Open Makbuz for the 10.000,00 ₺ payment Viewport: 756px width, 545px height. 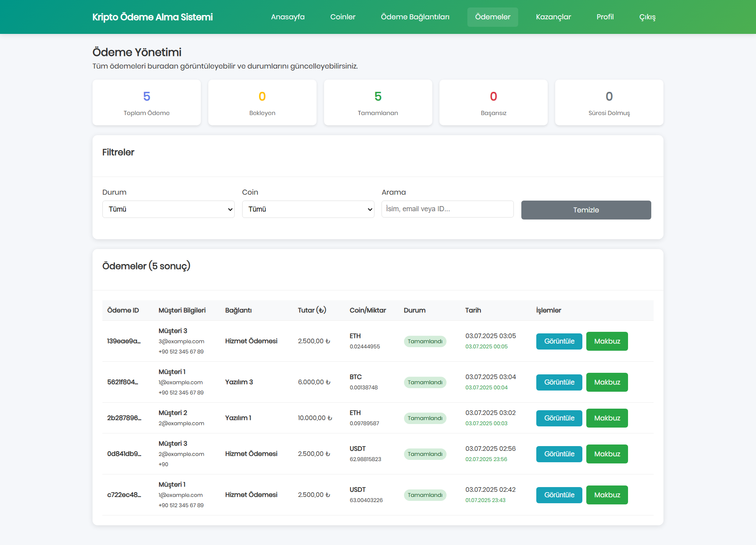[x=607, y=418]
